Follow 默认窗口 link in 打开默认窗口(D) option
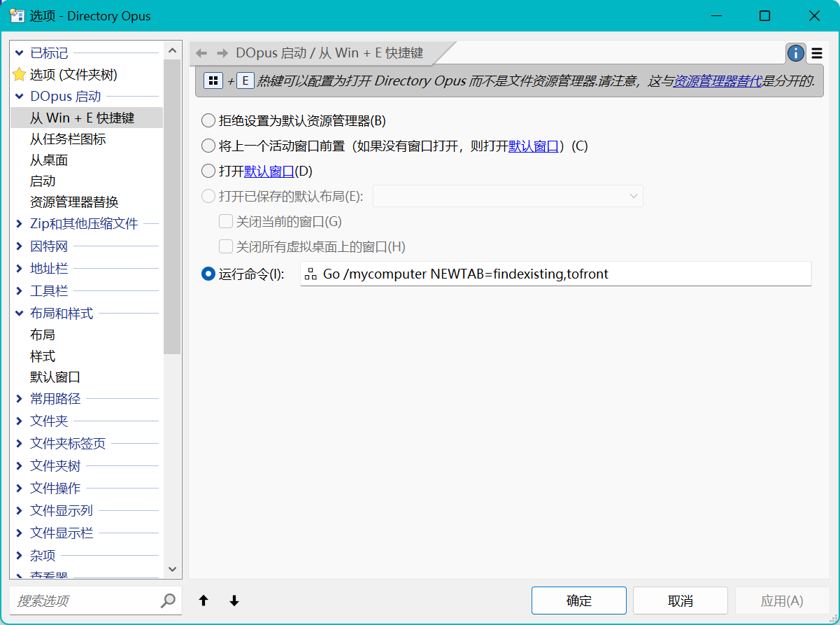 coord(269,171)
